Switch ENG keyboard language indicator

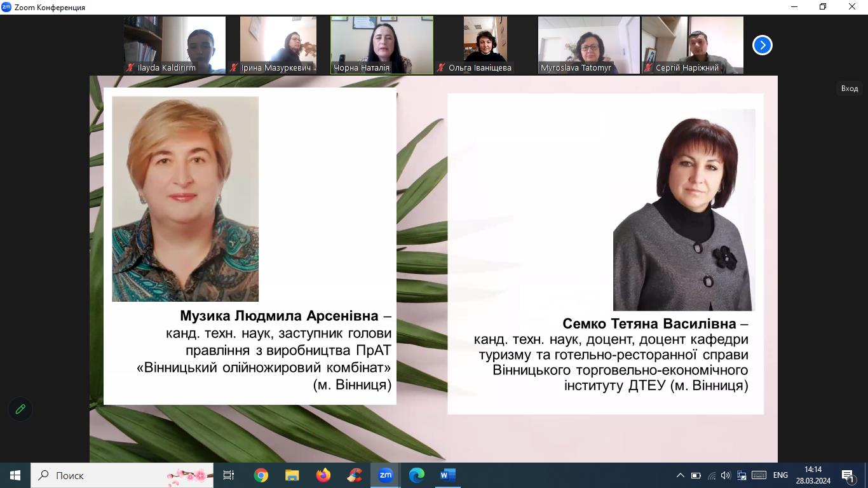pos(780,475)
